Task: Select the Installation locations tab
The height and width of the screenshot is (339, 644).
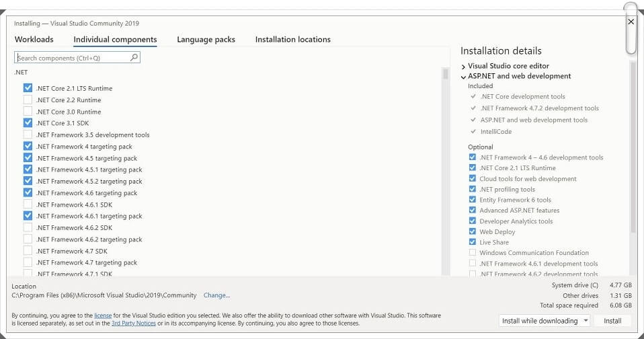Action: pos(293,40)
